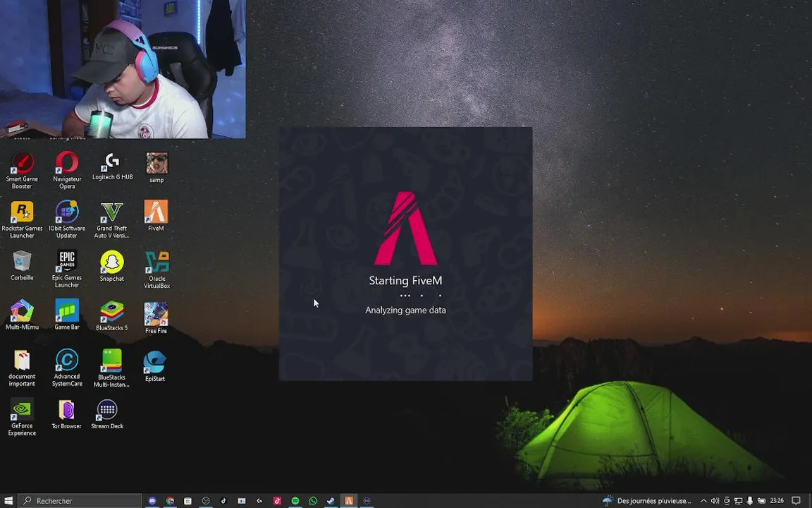Open the Windows Start menu

(x=8, y=501)
